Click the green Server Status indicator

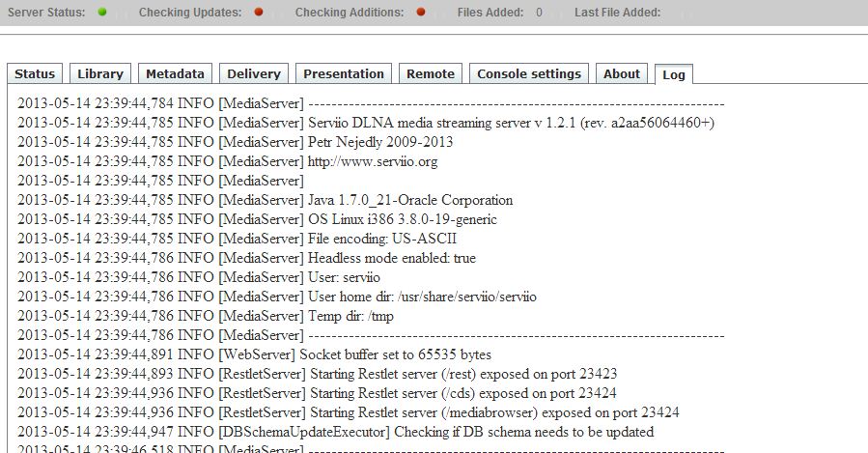tap(102, 13)
